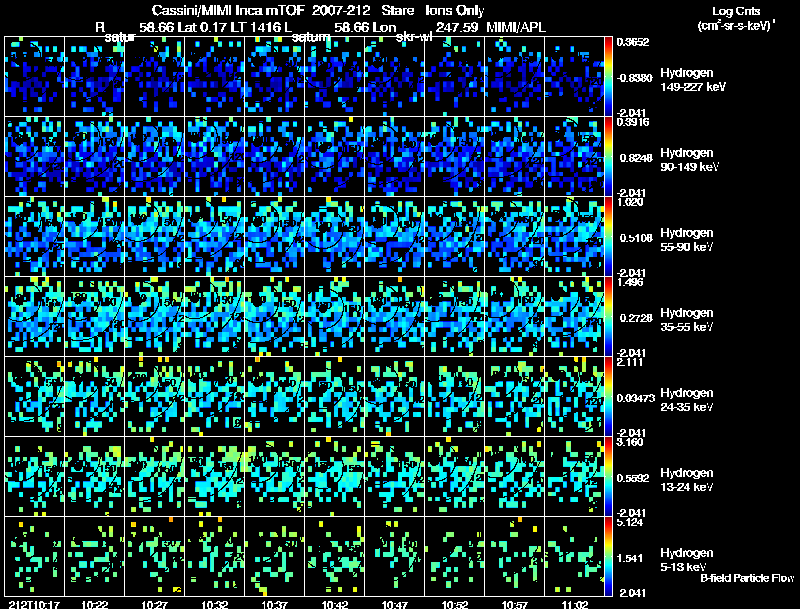Select the colorbar value '0.03473'
Image resolution: width=800 pixels, height=609 pixels.
(x=636, y=398)
